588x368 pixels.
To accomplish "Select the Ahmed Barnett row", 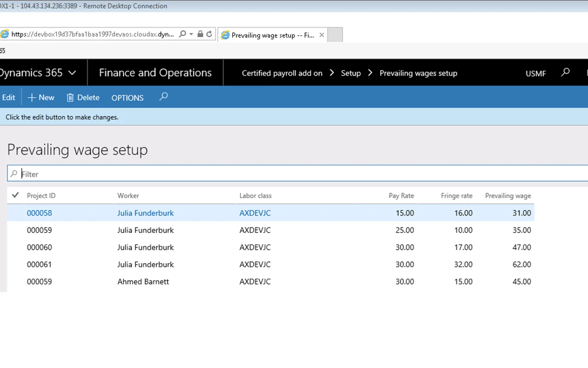I will pyautogui.click(x=270, y=282).
